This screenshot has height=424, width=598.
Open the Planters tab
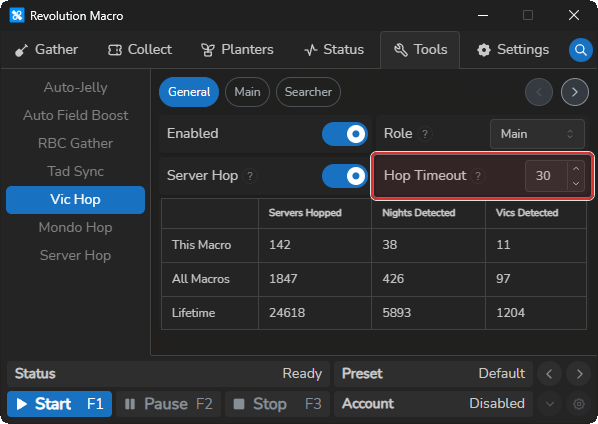237,50
